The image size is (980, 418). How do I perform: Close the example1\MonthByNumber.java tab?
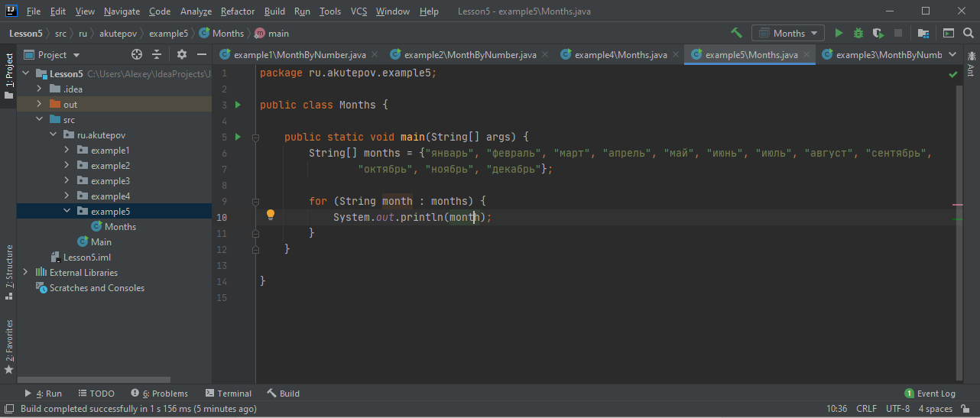click(375, 55)
